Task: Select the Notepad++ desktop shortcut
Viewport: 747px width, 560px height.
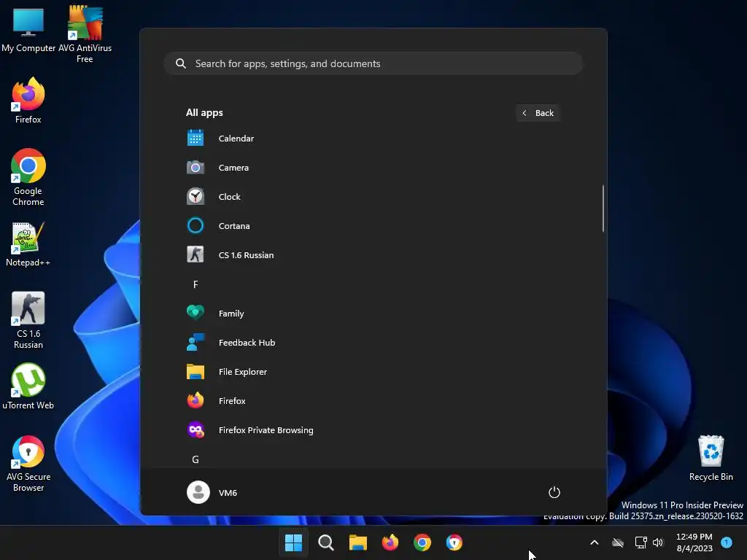Action: pyautogui.click(x=28, y=244)
